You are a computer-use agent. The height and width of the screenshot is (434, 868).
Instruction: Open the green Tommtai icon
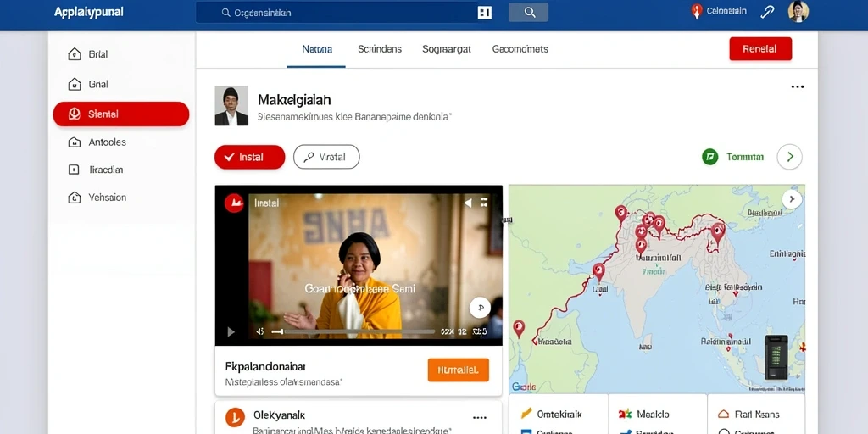coord(709,157)
